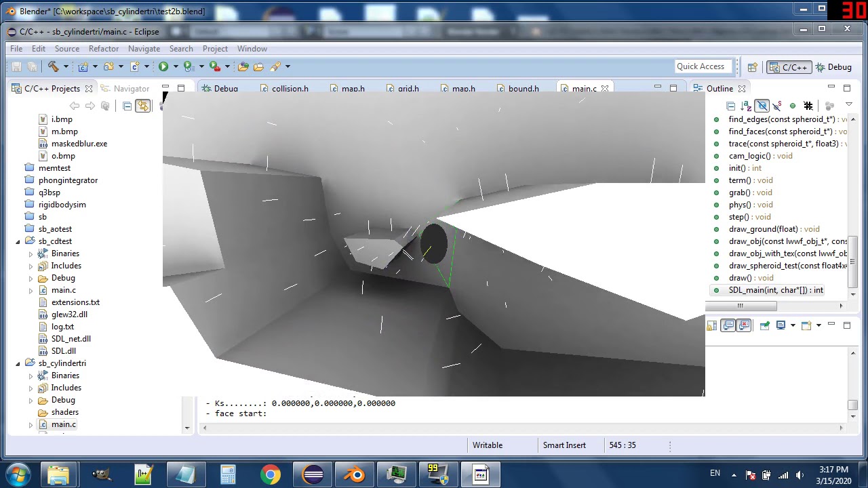Toggle alphabetical Sort in Outline view
The width and height of the screenshot is (868, 488).
coord(746,106)
